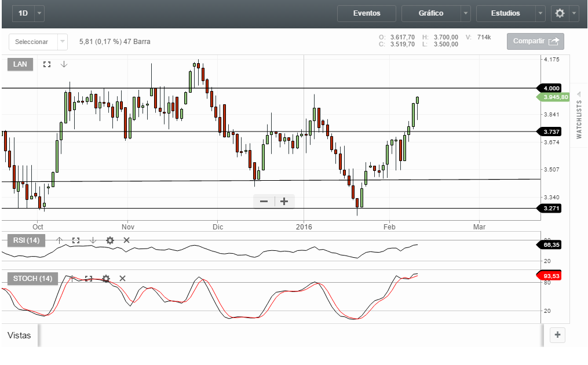
Task: Open RSI (14) settings gear
Action: coord(109,240)
